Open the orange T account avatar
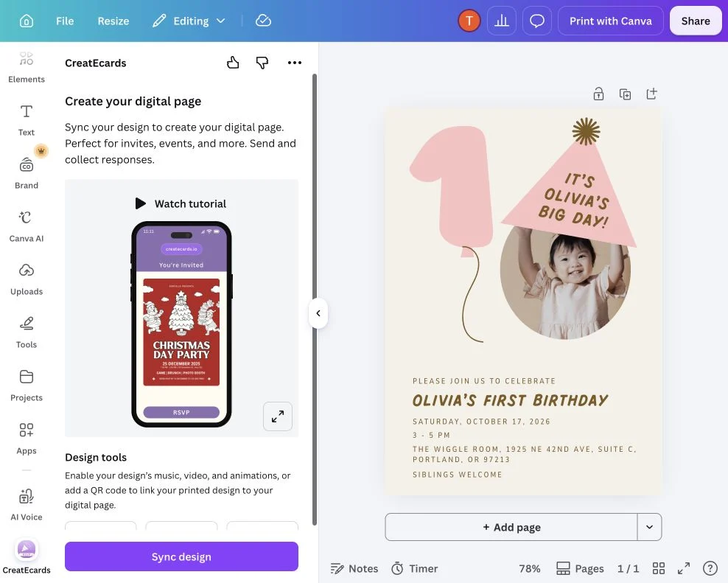 tap(469, 21)
